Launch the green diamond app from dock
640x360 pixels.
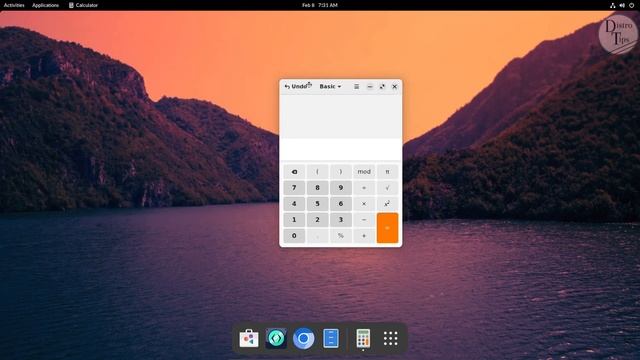pyautogui.click(x=276, y=338)
